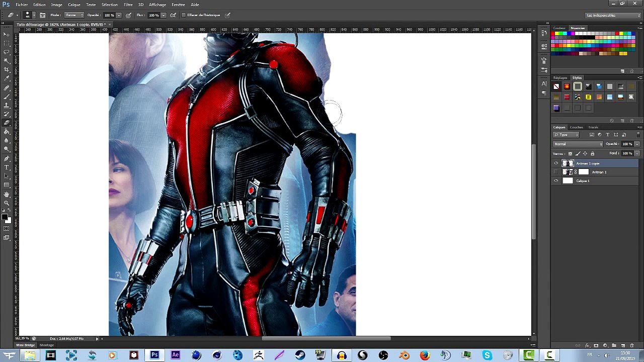Open the Paragraph panel icon
The height and width of the screenshot is (362, 644).
pyautogui.click(x=544, y=93)
